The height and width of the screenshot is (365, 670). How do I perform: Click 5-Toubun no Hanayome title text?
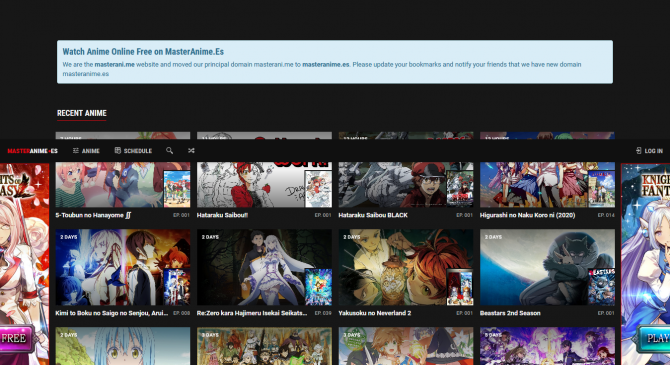(94, 215)
